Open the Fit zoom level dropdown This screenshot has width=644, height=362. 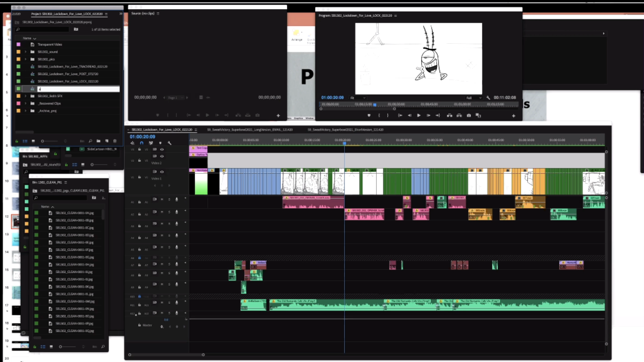[x=358, y=98]
